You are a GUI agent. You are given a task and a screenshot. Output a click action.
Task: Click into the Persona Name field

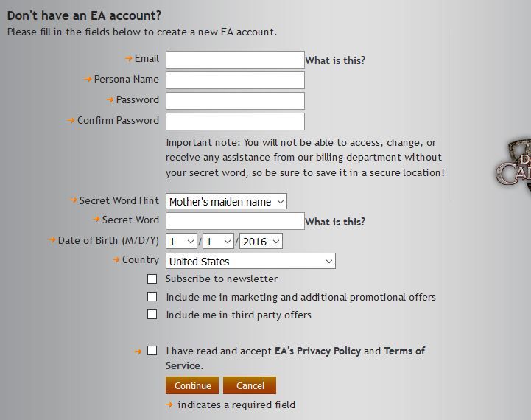coord(235,80)
